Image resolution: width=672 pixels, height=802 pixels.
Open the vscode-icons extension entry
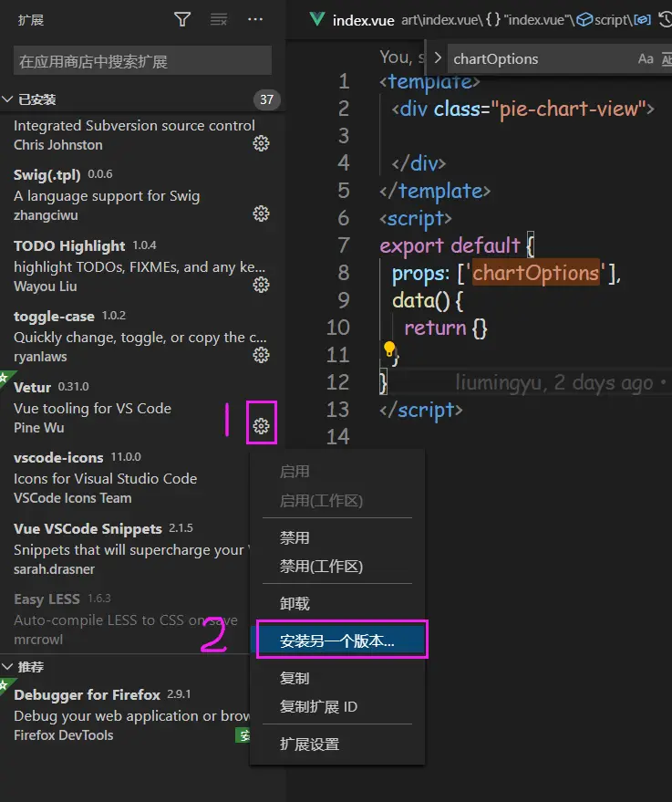[125, 478]
